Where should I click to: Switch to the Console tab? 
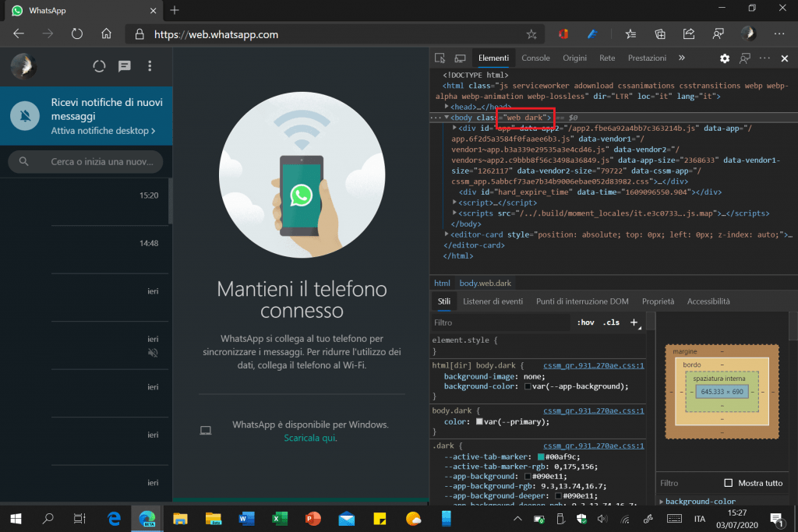pyautogui.click(x=535, y=58)
